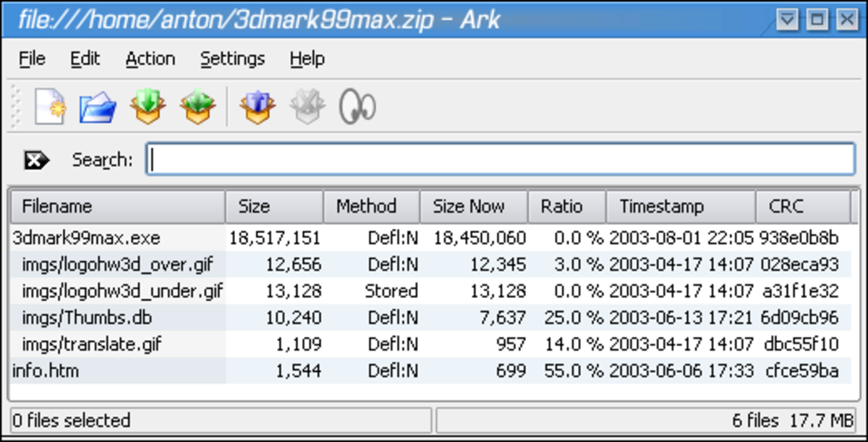The height and width of the screenshot is (442, 868).
Task: Click the Stored method cell
Action: (x=391, y=292)
